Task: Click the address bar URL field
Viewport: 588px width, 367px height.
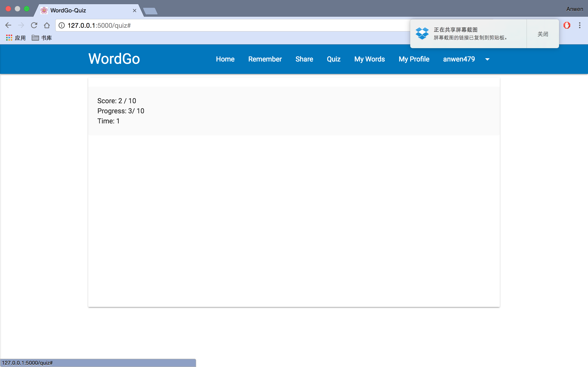Action: [x=219, y=25]
